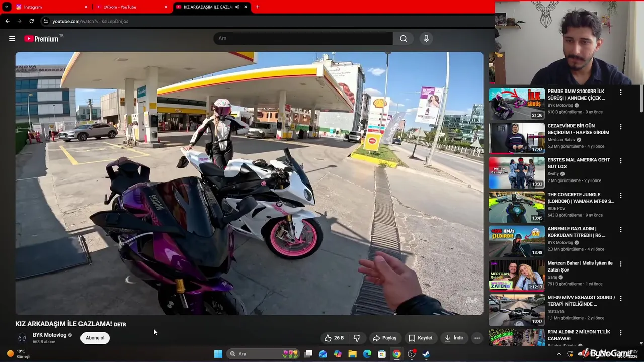Open Swifty channel link
644x362 pixels.
[x=553, y=174]
